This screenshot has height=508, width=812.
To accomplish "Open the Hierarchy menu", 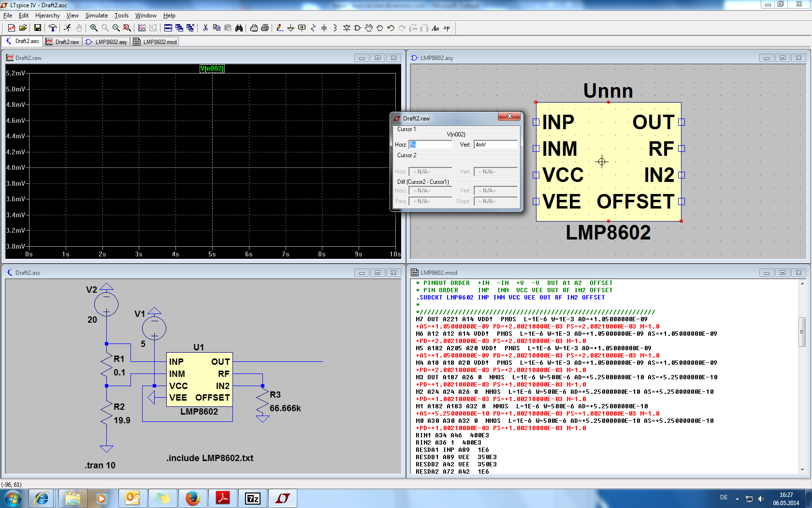I will click(47, 15).
